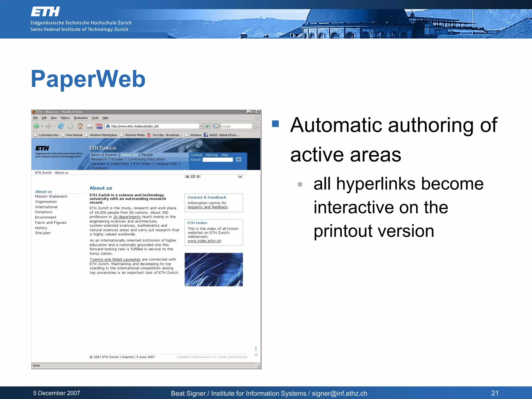
Task: Click the GO search button
Action: click(238, 159)
